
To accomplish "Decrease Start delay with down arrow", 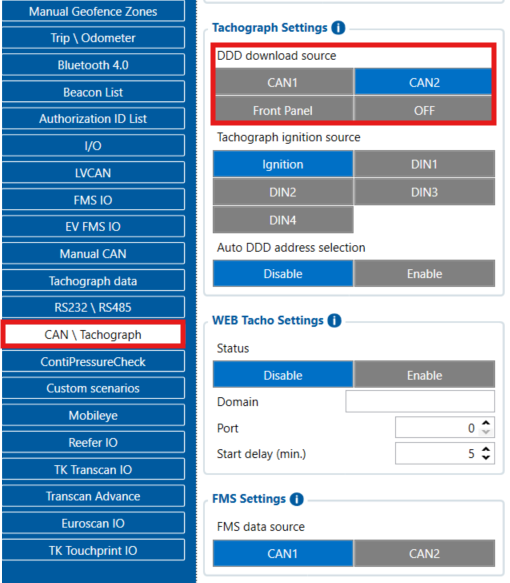I will coord(485,458).
